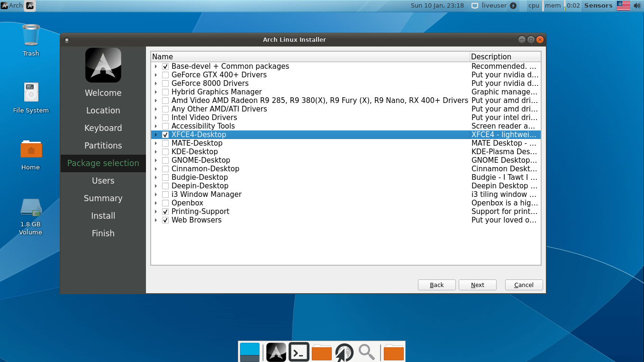Select the Amd Video AMD Radeon R9 row
Viewport: 644px width, 362px height.
point(346,101)
